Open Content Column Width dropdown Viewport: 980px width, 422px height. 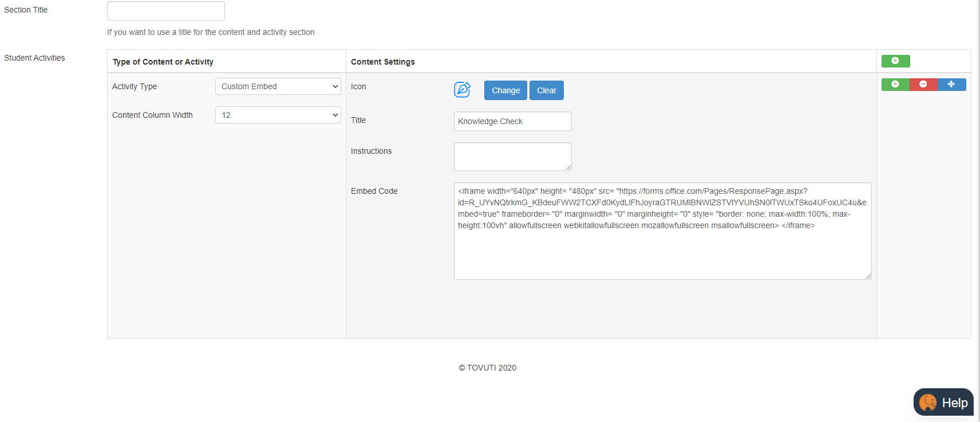(278, 115)
